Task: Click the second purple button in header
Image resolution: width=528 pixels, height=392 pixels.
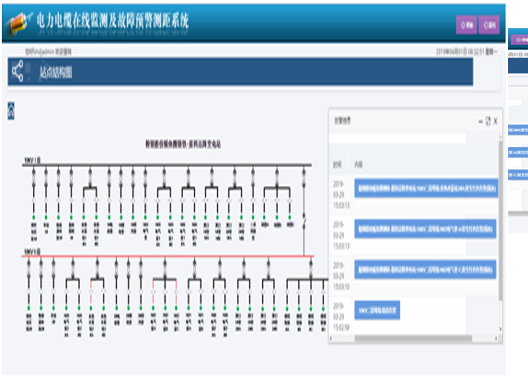Action: (x=489, y=25)
